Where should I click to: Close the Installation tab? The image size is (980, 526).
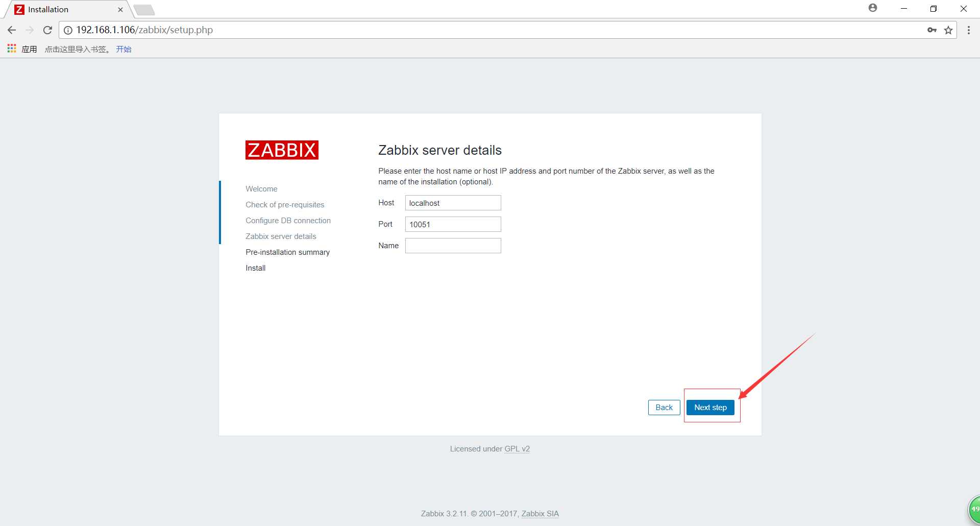coord(120,10)
